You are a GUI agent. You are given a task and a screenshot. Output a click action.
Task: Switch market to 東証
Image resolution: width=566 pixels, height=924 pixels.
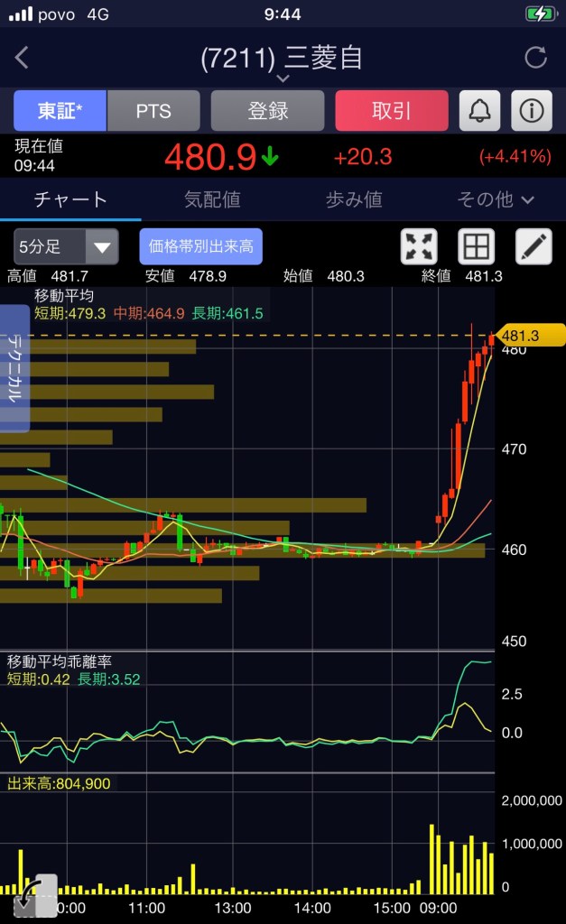pos(60,111)
